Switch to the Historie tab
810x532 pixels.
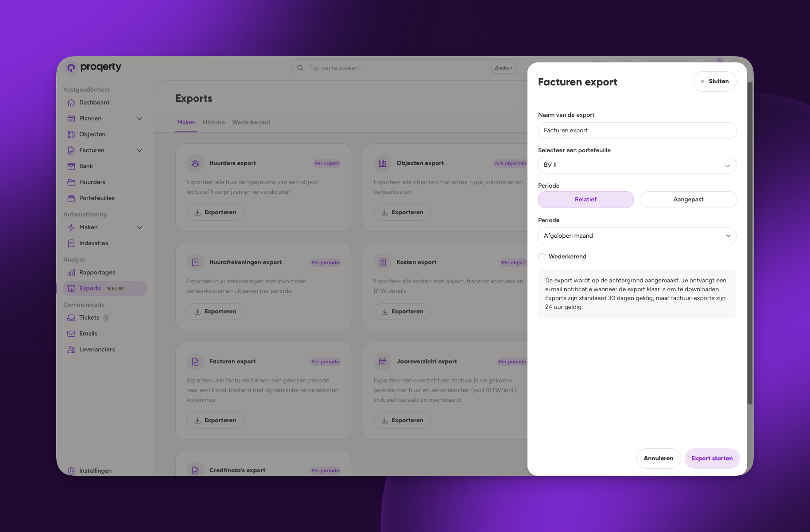(214, 123)
